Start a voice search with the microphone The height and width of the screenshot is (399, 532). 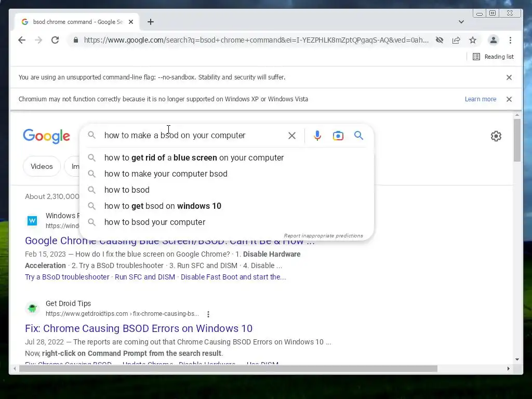(x=317, y=136)
